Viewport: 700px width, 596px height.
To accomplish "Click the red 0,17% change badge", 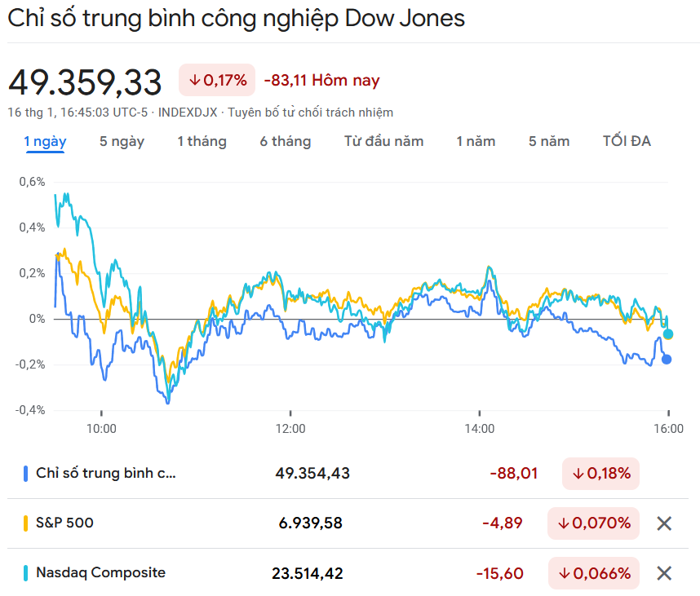I will pos(217,80).
